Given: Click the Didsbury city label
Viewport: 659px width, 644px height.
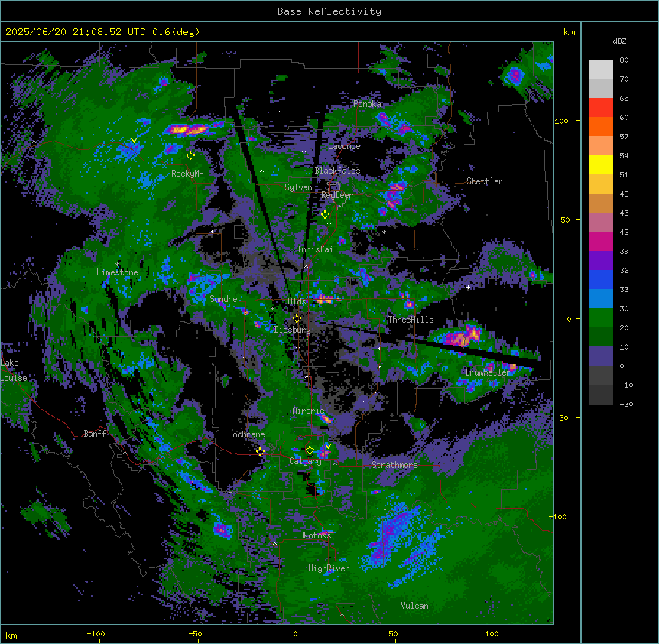Looking at the screenshot, I should tap(293, 330).
